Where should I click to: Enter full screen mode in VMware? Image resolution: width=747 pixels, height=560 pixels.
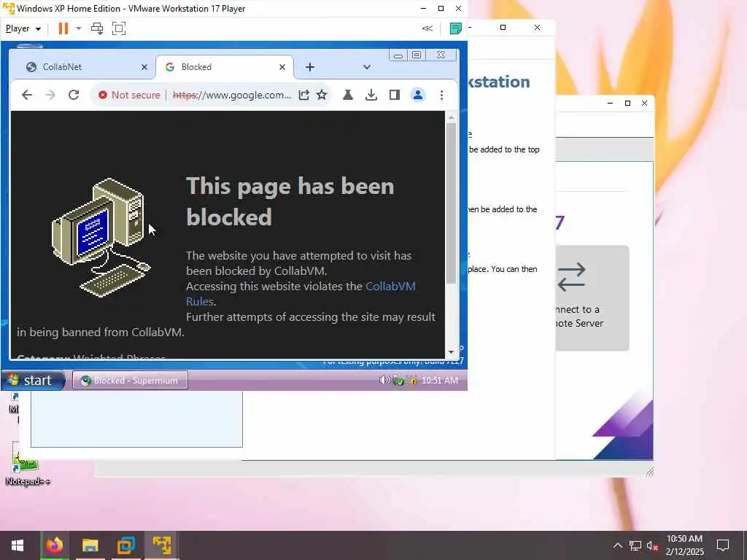tap(119, 28)
